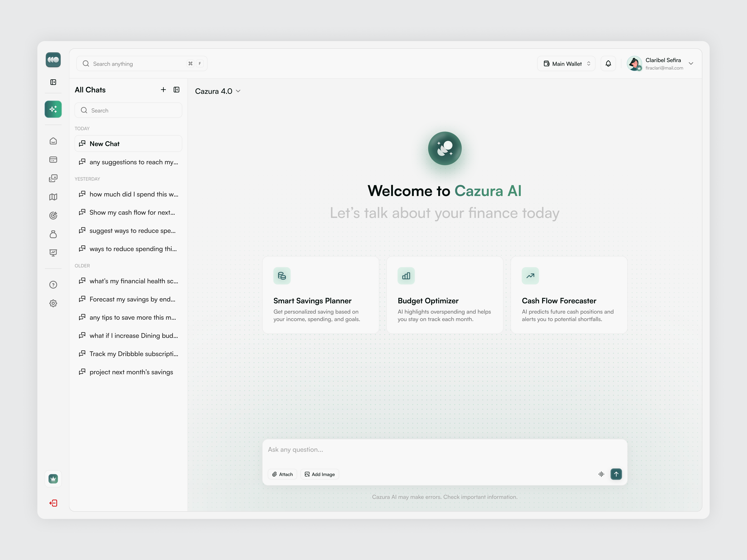Expand Claribel Sefira's account menu
The height and width of the screenshot is (560, 747).
(x=691, y=63)
